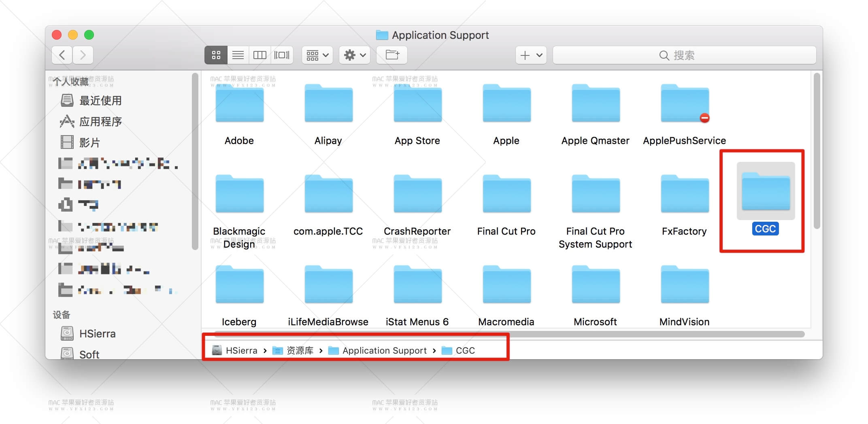The height and width of the screenshot is (424, 868).
Task: Click the 设备 sidebar heading
Action: point(62,315)
